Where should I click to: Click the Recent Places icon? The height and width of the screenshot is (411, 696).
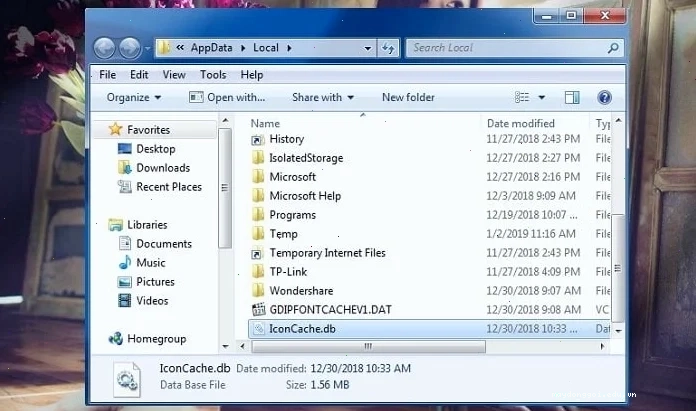coord(124,187)
